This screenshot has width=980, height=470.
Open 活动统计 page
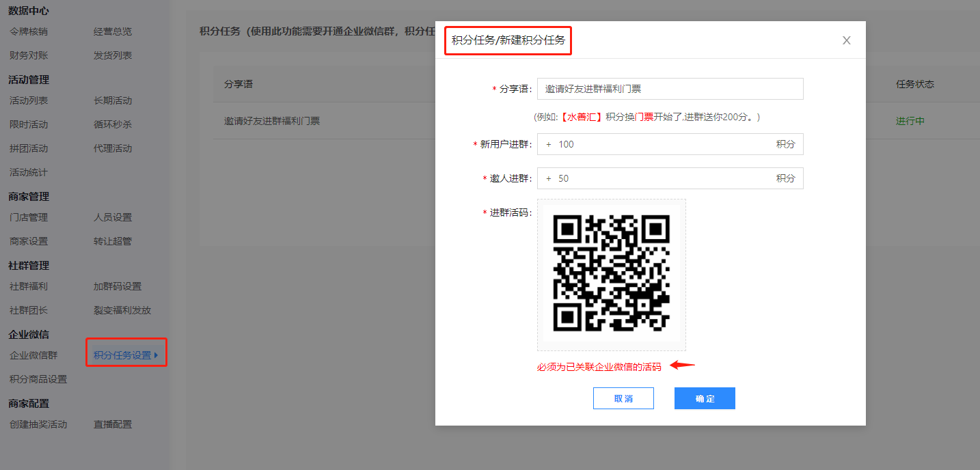point(29,172)
